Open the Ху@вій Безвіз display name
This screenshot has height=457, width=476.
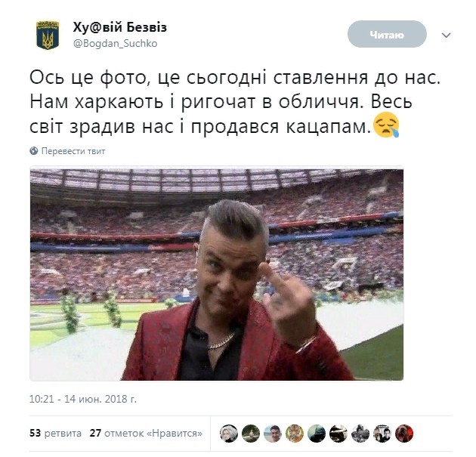point(119,27)
